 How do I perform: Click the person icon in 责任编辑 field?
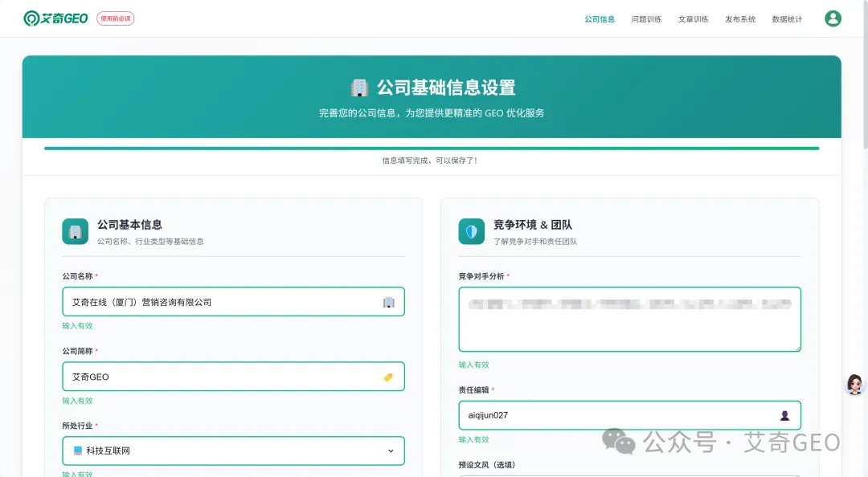coord(784,415)
